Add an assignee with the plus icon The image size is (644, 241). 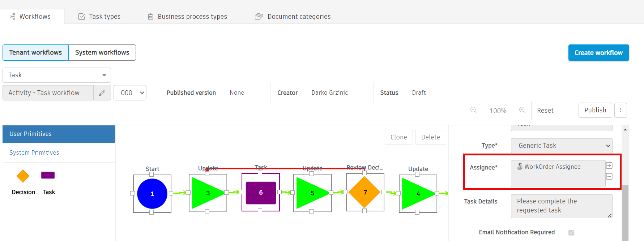point(609,165)
